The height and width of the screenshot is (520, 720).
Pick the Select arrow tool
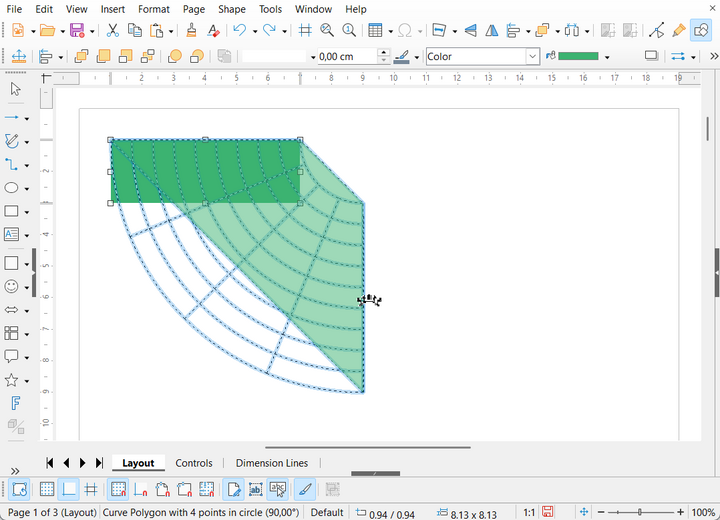[15, 90]
